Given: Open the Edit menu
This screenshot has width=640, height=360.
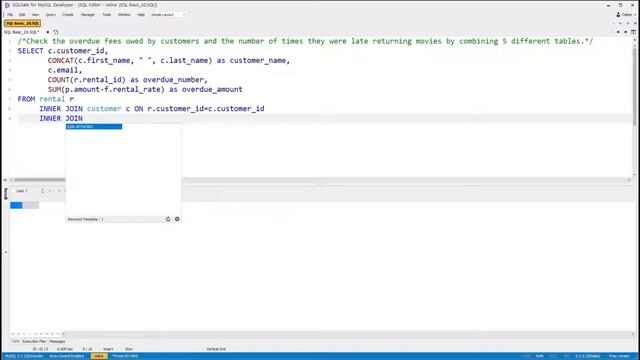Looking at the screenshot, I should pyautogui.click(x=22, y=15).
